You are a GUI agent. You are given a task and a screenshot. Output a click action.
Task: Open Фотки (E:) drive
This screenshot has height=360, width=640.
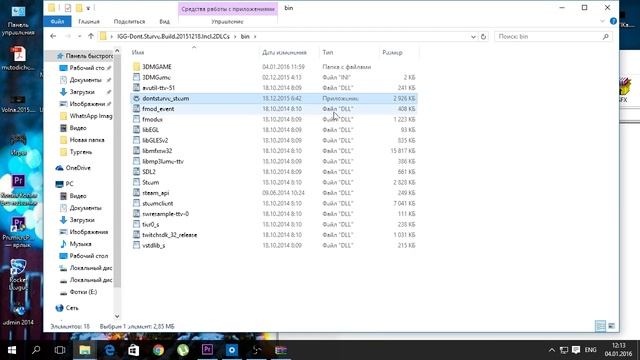pyautogui.click(x=78, y=292)
